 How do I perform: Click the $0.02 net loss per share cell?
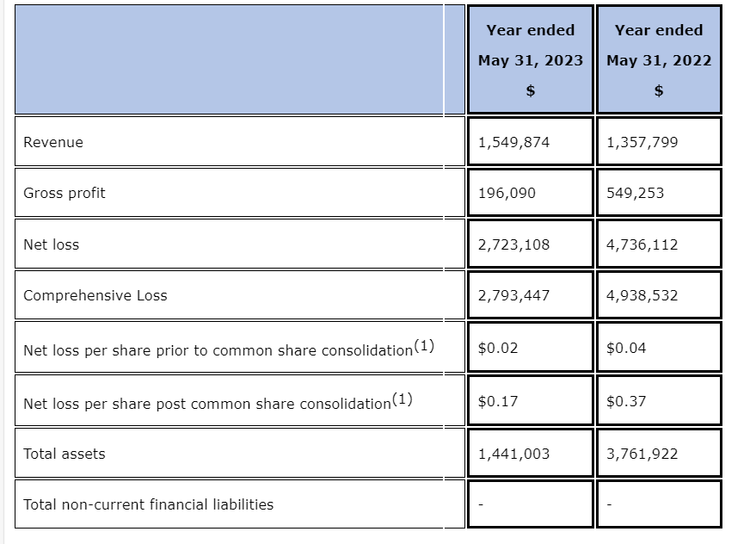coord(498,348)
